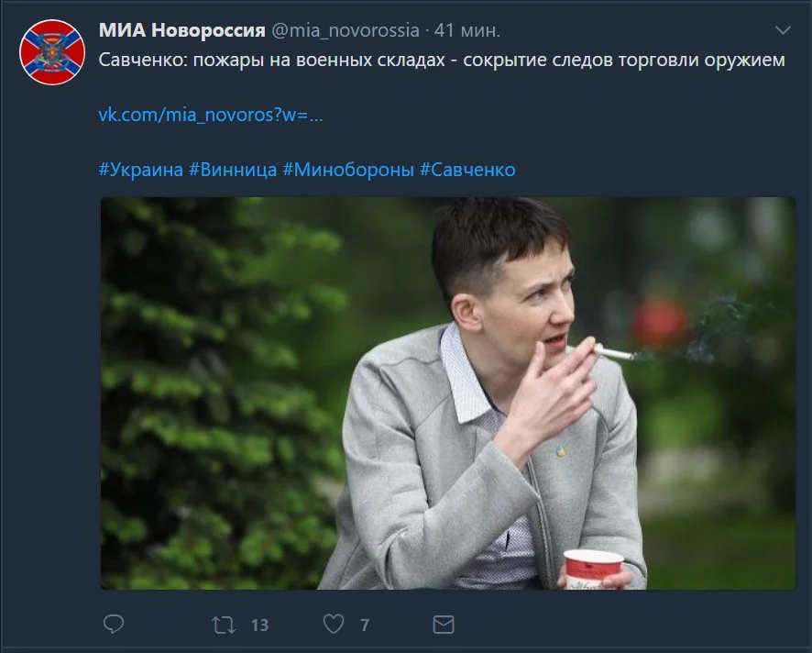Open the #Винница hashtag
The width and height of the screenshot is (812, 653).
coord(233,170)
